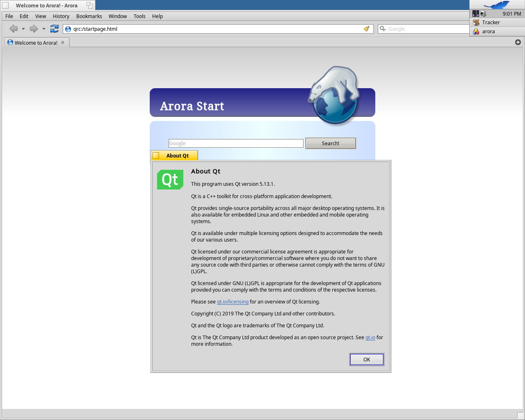
Task: Click the start page Google search box
Action: (236, 143)
